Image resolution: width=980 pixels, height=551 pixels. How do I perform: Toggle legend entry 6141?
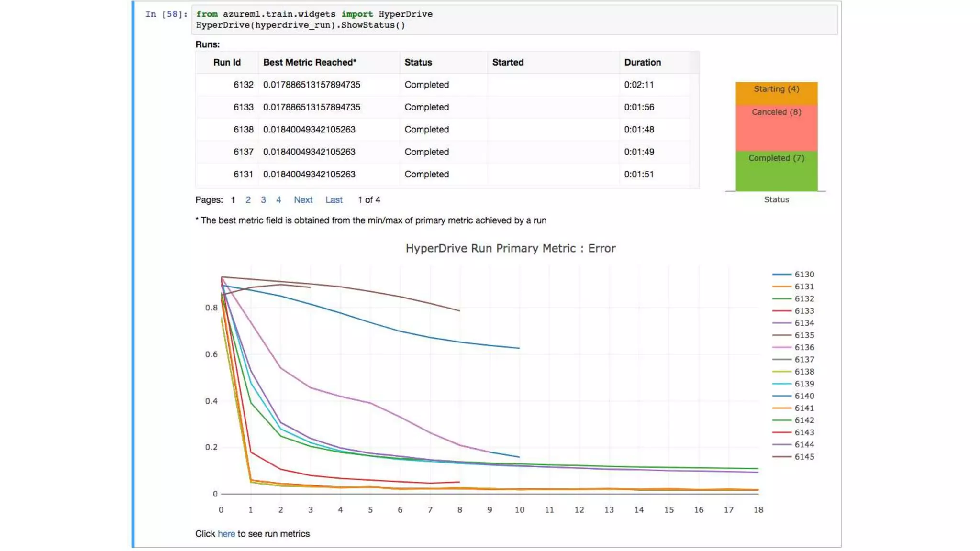793,408
